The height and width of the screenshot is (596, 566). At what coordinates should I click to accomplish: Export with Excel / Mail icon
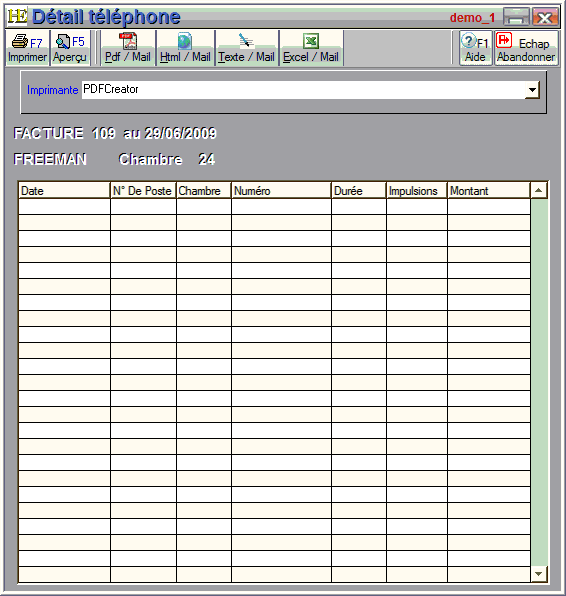pyautogui.click(x=311, y=41)
